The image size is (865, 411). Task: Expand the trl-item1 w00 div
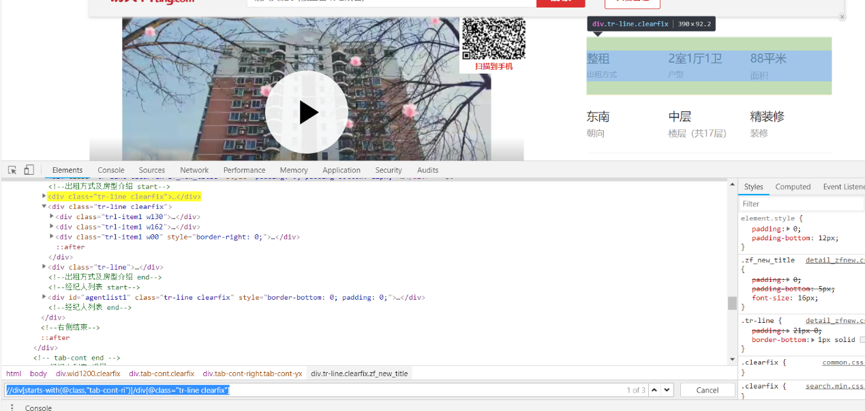click(x=52, y=237)
